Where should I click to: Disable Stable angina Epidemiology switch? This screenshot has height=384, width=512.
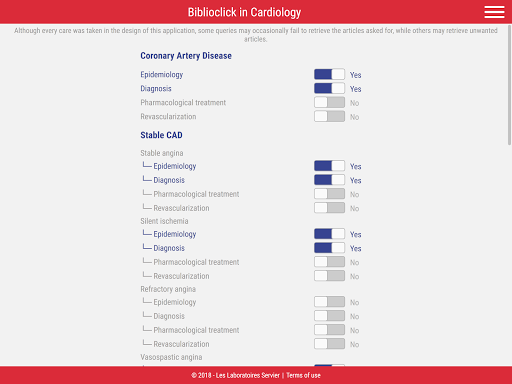(329, 166)
